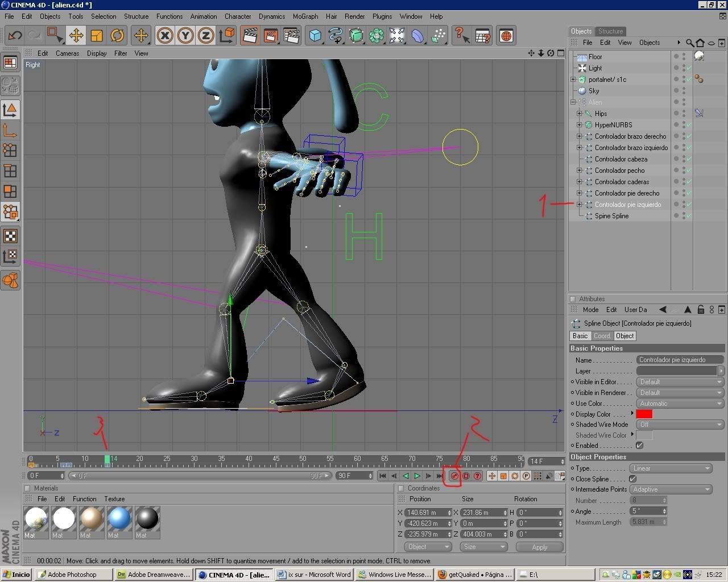
Task: Open Visible in Editor dropdown
Action: [680, 382]
